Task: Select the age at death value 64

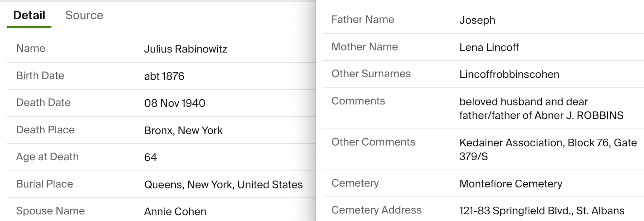Action: (151, 157)
